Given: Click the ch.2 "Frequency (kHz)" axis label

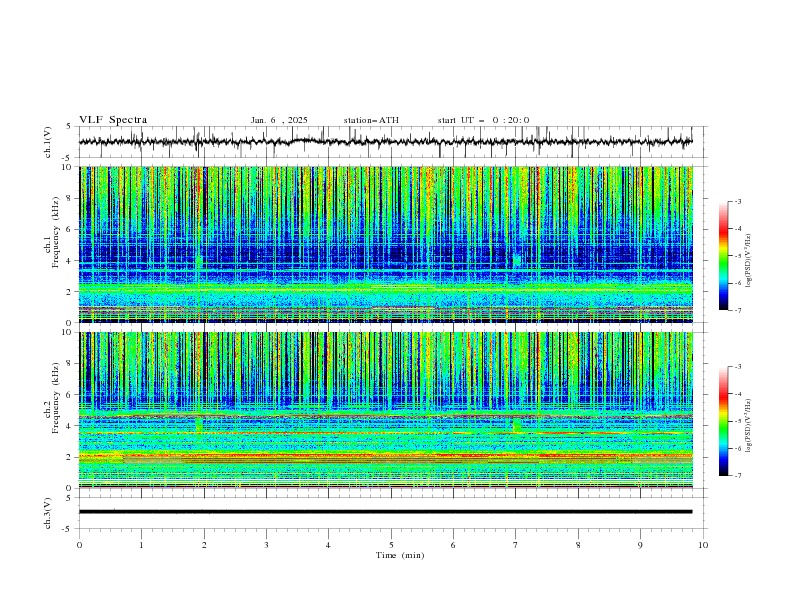Looking at the screenshot, I should pyautogui.click(x=56, y=398).
